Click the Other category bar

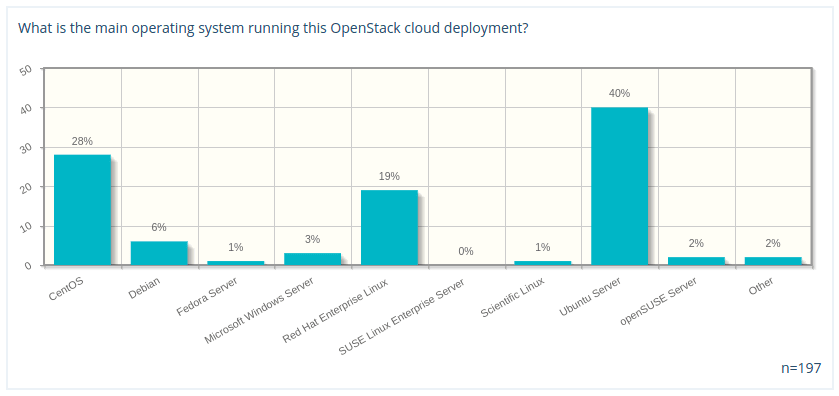click(x=773, y=261)
